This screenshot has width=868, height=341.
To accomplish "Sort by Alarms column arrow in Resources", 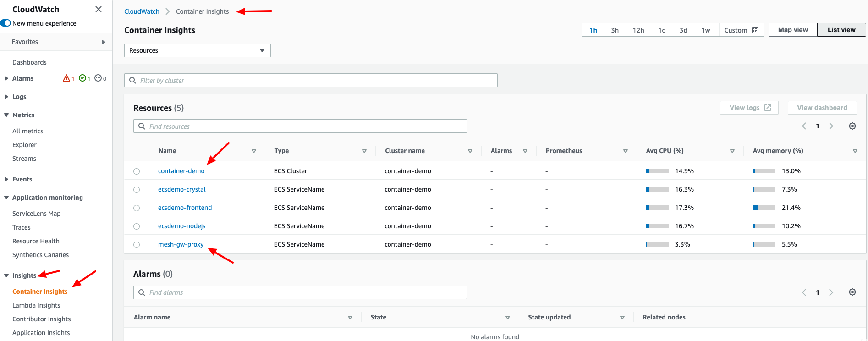I will (x=525, y=151).
